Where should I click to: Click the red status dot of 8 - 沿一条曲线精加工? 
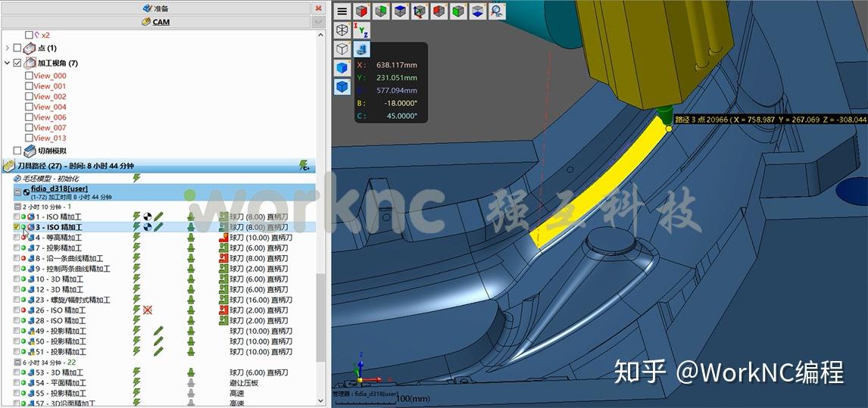point(23,259)
